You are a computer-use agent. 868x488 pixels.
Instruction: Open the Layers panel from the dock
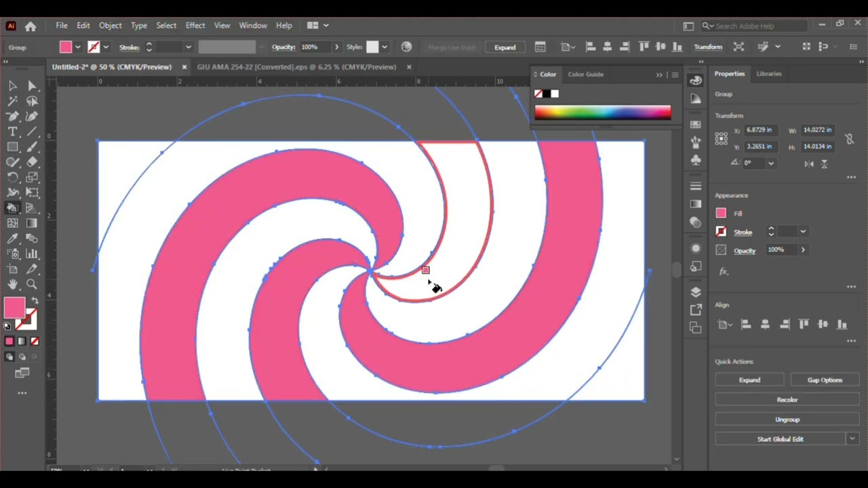pyautogui.click(x=696, y=292)
